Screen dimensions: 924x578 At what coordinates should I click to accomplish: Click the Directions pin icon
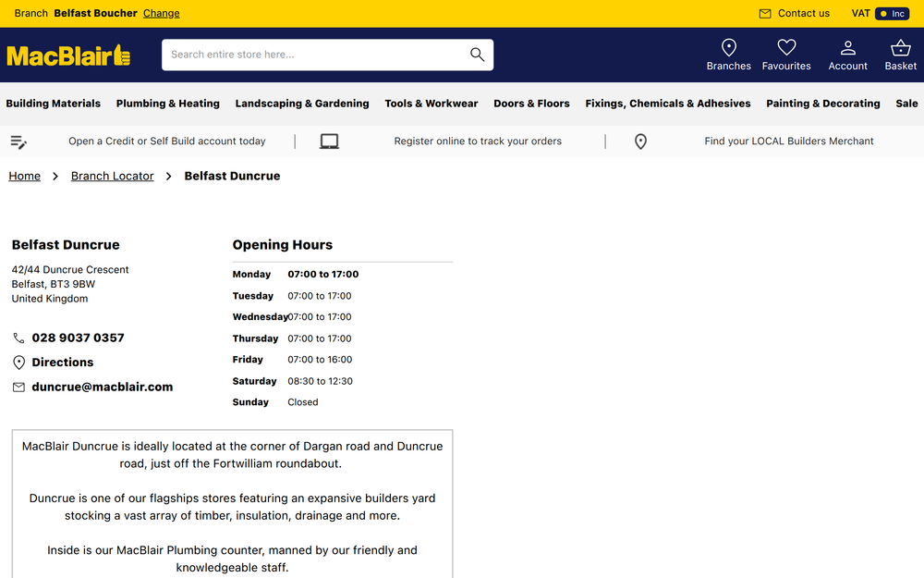pyautogui.click(x=18, y=363)
